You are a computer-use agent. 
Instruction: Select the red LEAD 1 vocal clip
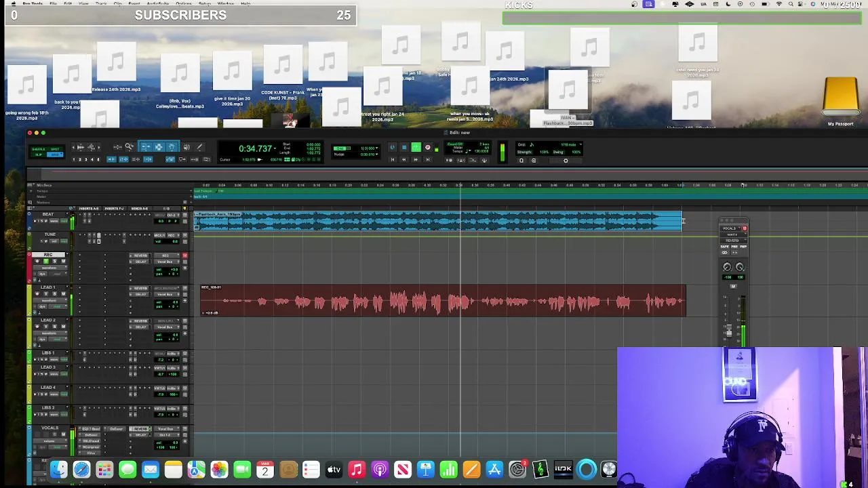pyautogui.click(x=443, y=301)
